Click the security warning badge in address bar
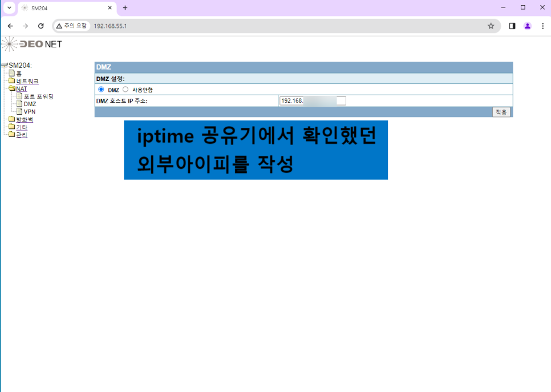551x392 pixels. click(71, 26)
